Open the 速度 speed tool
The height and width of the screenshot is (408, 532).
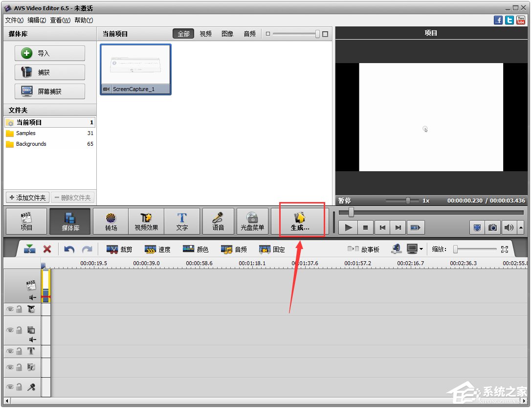click(x=157, y=249)
